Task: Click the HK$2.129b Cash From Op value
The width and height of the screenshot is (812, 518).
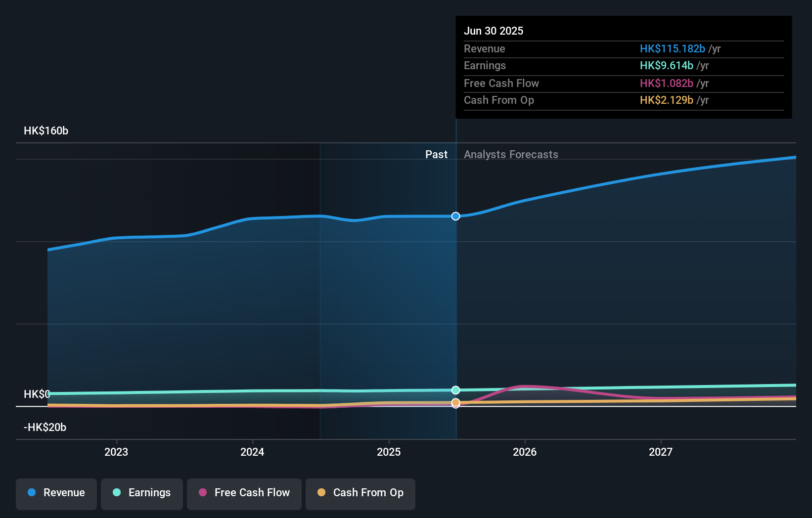Action: [x=666, y=100]
